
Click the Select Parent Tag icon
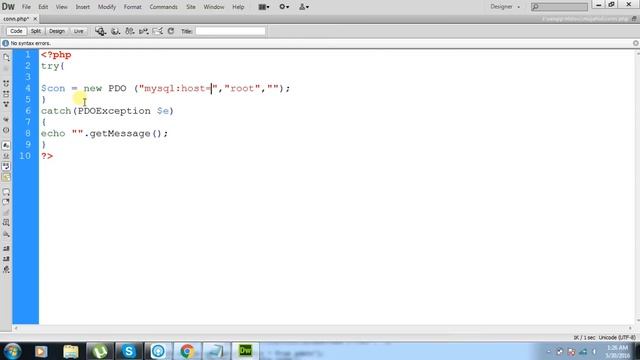tap(6, 119)
